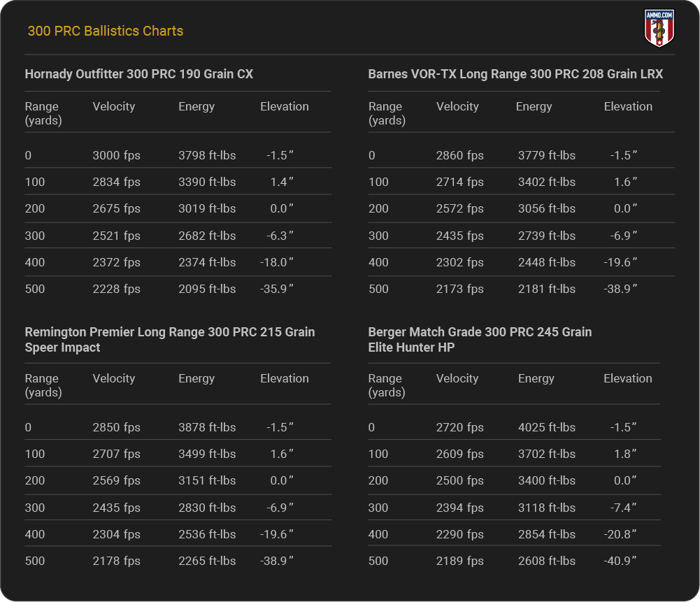Click the 2304 fps velocity cell
Viewport: 700px width, 602px height.
coord(117,534)
